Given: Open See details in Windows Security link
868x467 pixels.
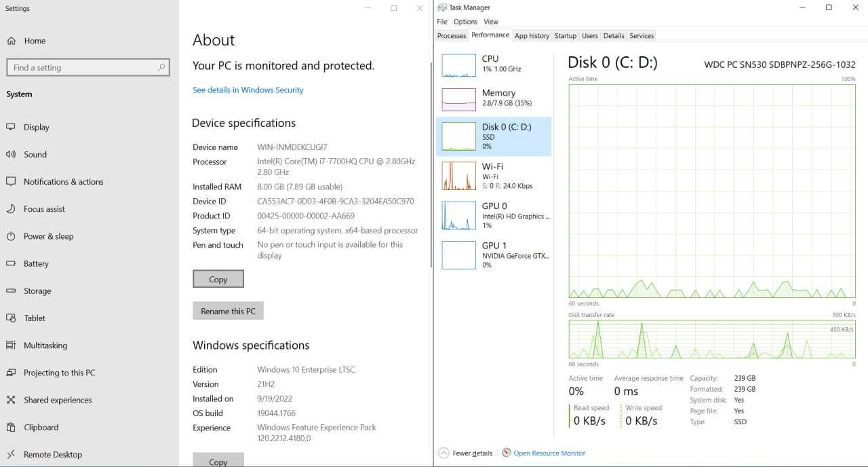Looking at the screenshot, I should (x=248, y=90).
